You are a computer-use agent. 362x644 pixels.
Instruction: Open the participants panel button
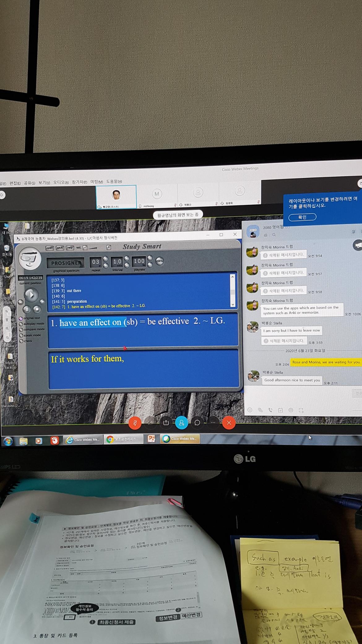click(182, 423)
